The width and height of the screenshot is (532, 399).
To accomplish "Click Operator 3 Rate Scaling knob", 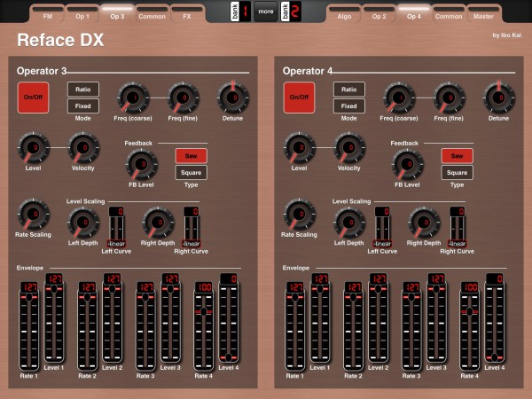I will tap(34, 214).
